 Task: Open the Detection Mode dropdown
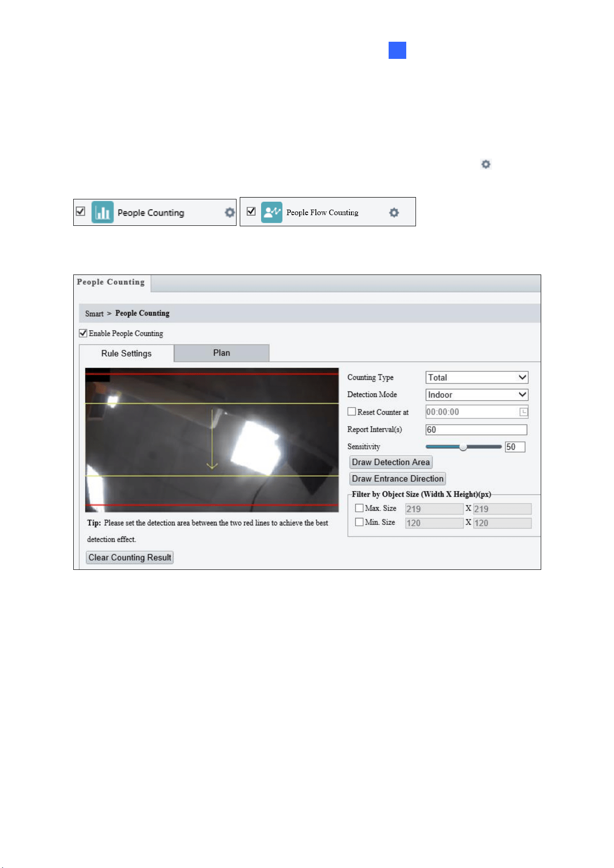click(477, 395)
